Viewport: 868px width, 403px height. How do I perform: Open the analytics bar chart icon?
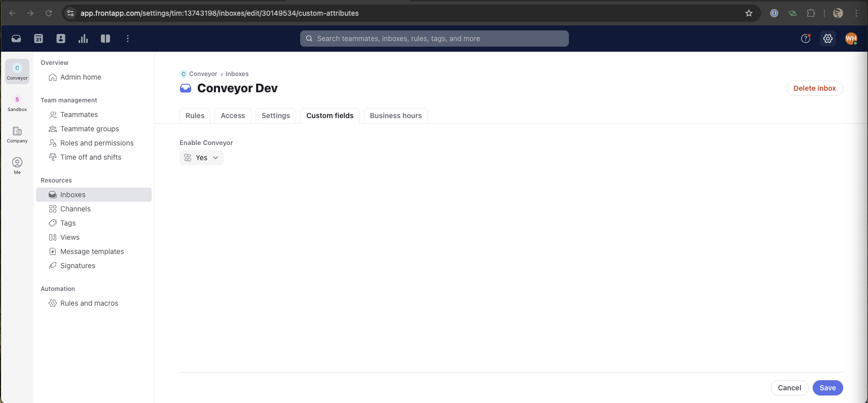pyautogui.click(x=83, y=39)
